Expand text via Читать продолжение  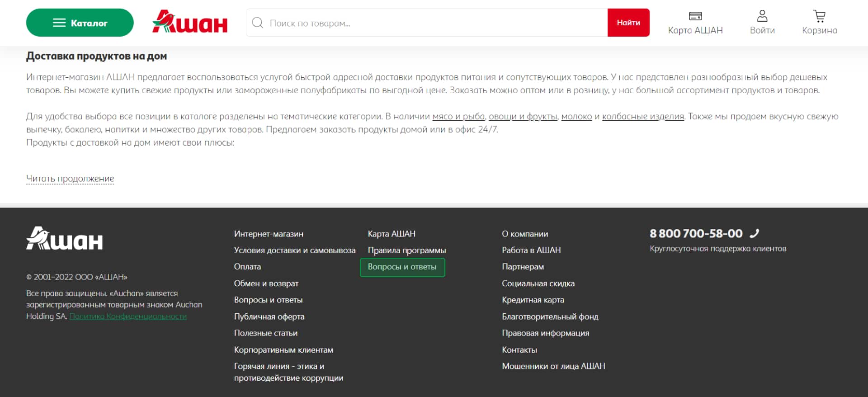click(70, 179)
